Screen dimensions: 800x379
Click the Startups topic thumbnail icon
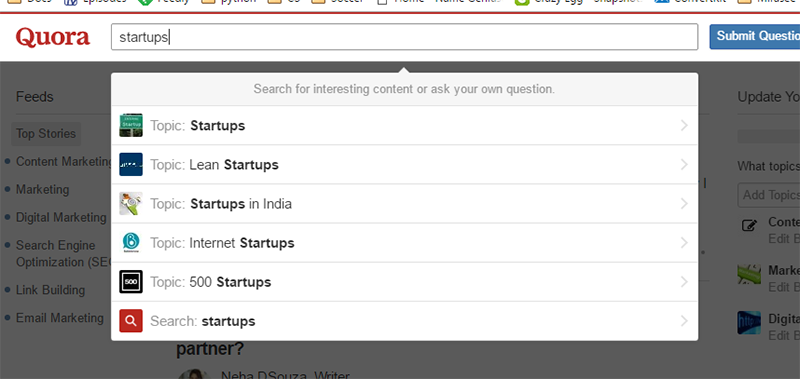click(x=131, y=125)
